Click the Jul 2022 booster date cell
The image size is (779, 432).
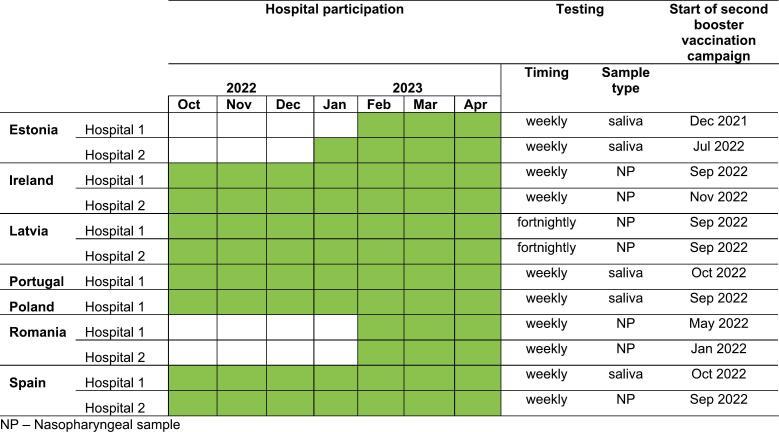[718, 147]
